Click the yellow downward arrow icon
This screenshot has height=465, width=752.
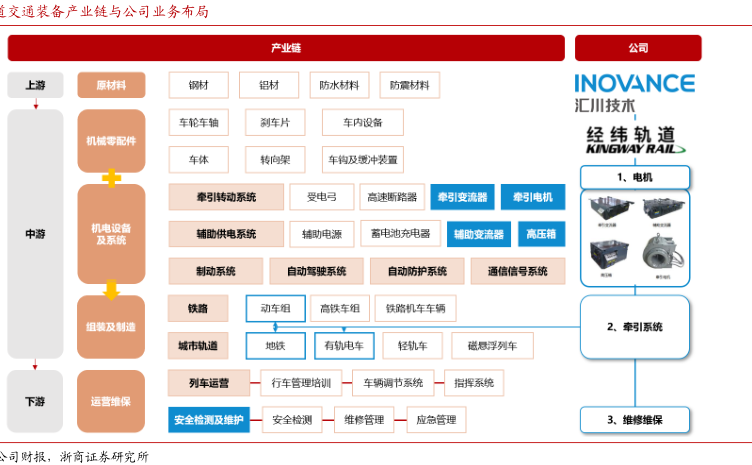point(111,289)
